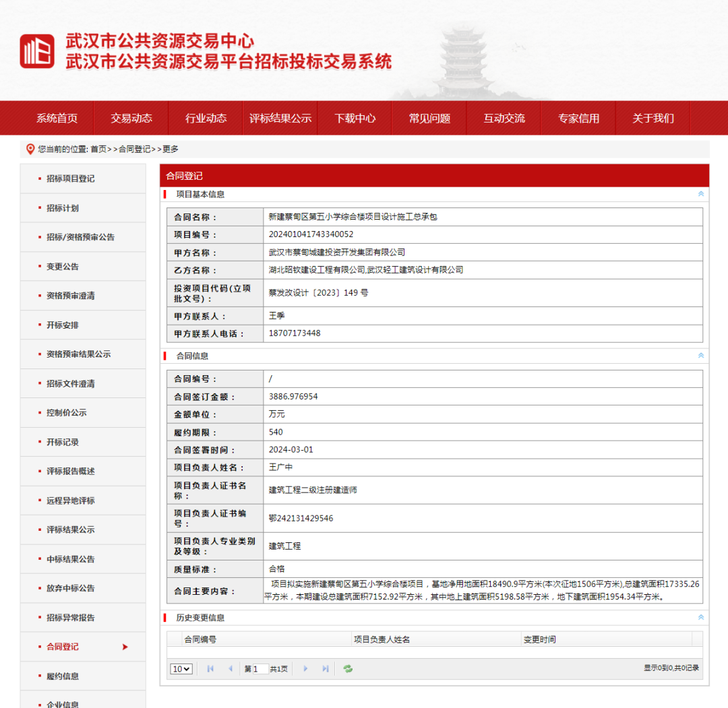Screen dimensions: 728x708
Task: Open 系统首页 in the navigation bar
Action: coord(57,119)
